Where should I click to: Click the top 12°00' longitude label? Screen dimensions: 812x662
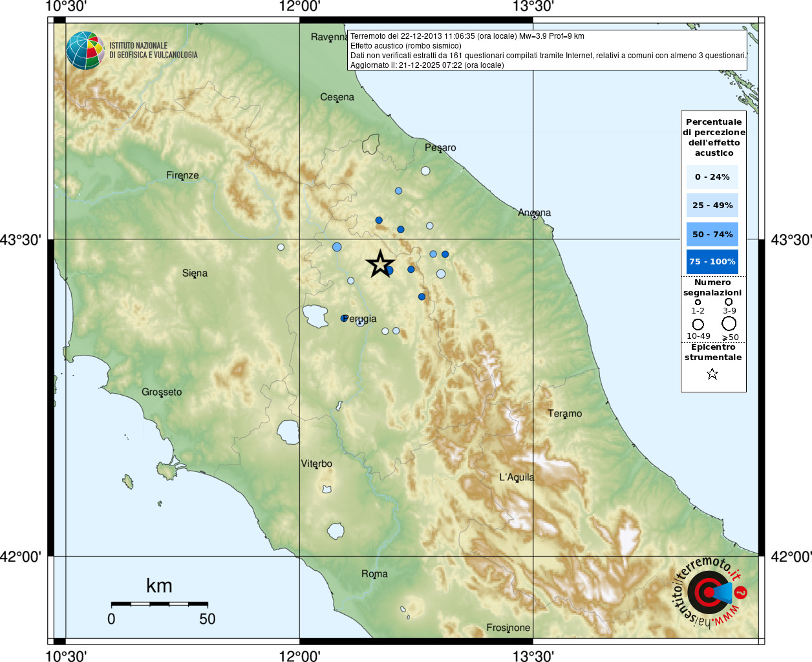(x=299, y=6)
